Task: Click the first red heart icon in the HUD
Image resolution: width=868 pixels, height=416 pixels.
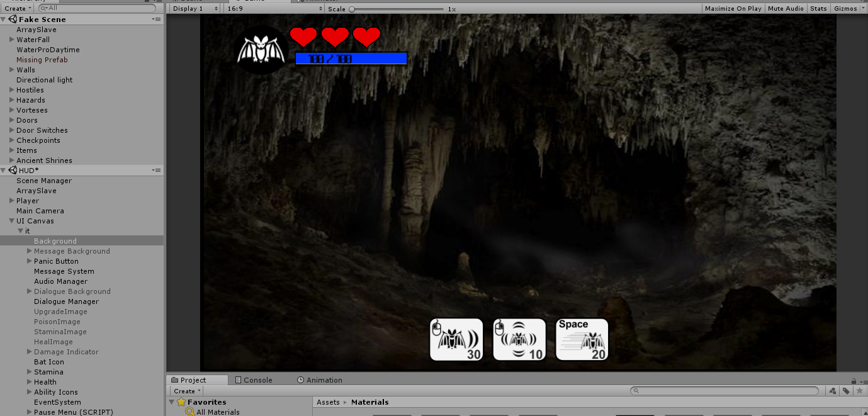Action: (303, 38)
